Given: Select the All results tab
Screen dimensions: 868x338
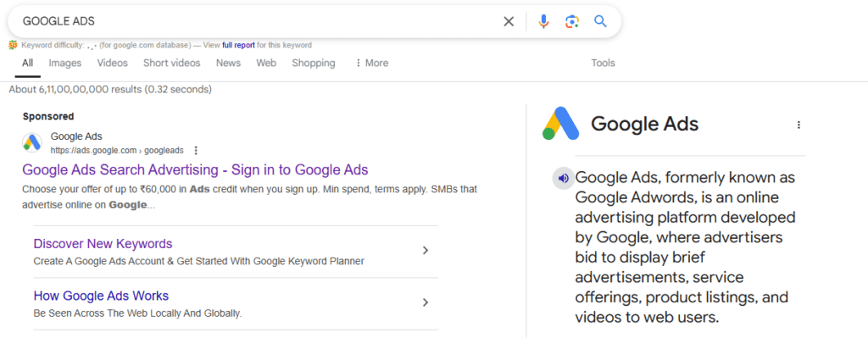Looking at the screenshot, I should click(27, 63).
